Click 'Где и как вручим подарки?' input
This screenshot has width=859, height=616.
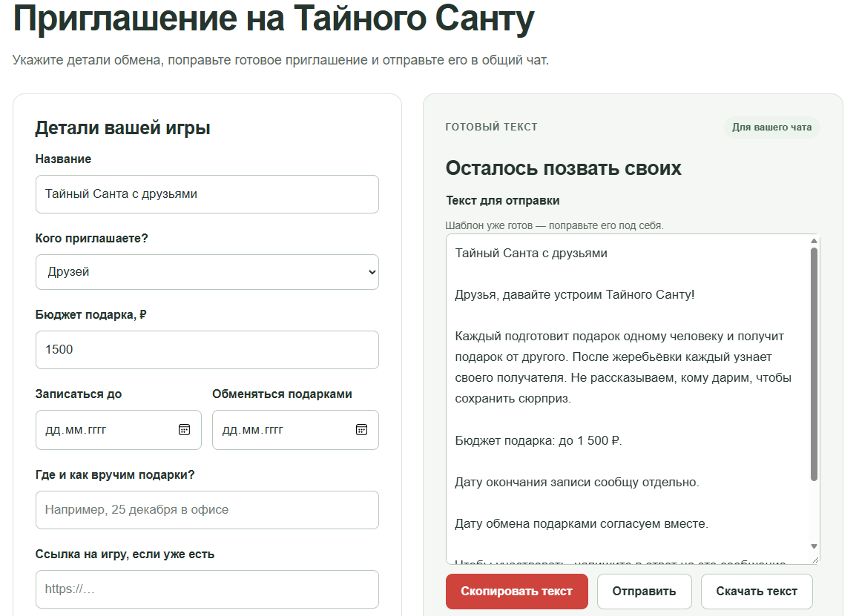pyautogui.click(x=207, y=510)
